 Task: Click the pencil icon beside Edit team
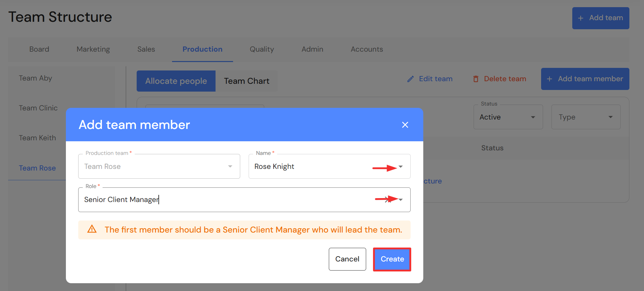411,79
